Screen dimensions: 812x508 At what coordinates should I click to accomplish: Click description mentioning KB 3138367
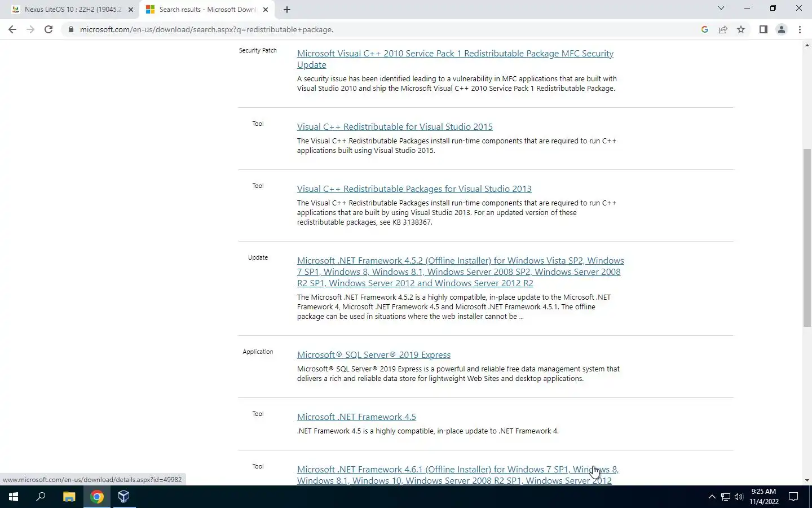pyautogui.click(x=457, y=213)
